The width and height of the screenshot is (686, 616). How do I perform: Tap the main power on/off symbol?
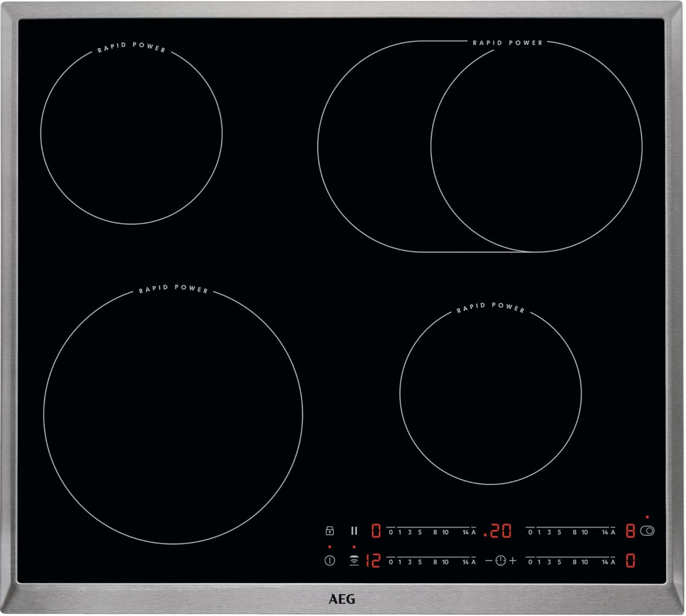329,561
